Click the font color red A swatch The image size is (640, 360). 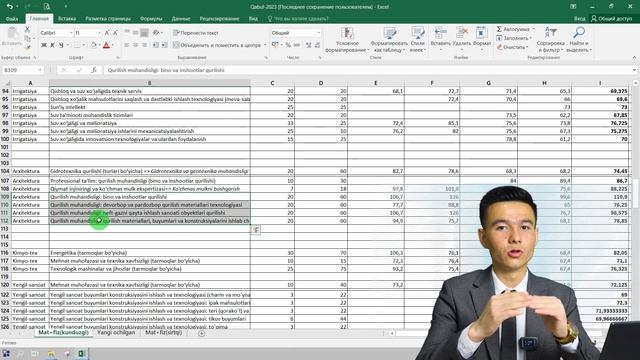point(107,45)
